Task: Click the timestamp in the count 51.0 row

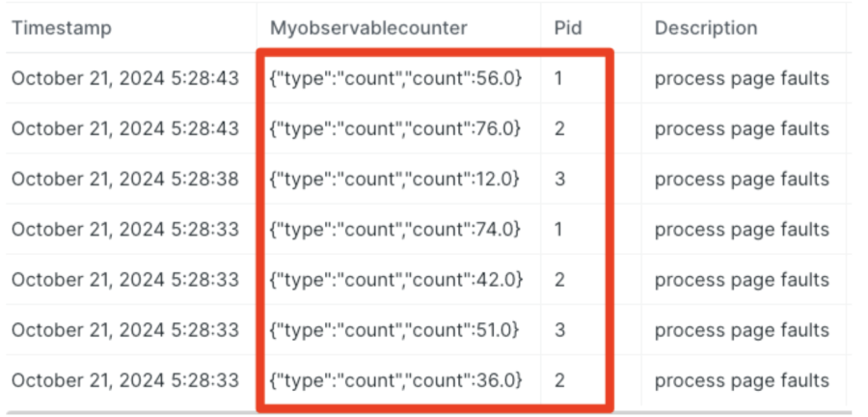Action: [125, 330]
